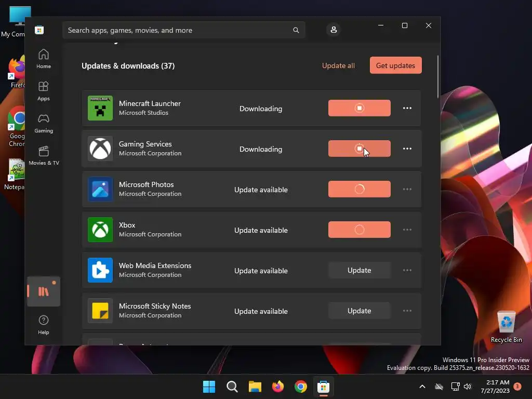Launch Google Chrome from the taskbar
The height and width of the screenshot is (399, 532).
[301, 387]
